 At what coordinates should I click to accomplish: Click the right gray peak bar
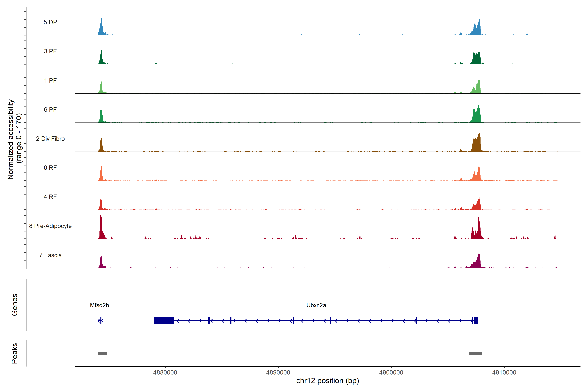pos(476,353)
